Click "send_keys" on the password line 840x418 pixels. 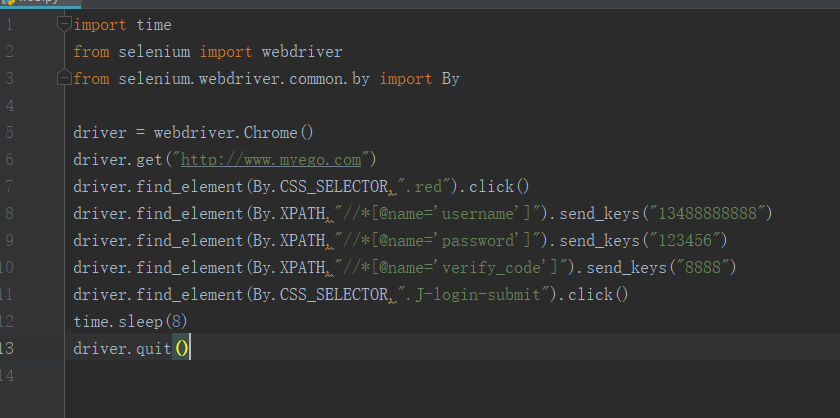pos(599,240)
